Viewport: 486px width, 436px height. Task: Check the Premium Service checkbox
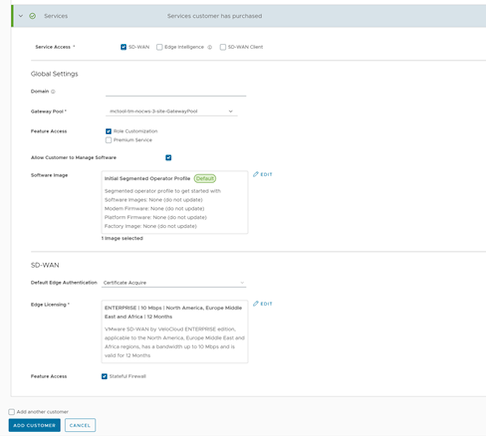(x=108, y=140)
